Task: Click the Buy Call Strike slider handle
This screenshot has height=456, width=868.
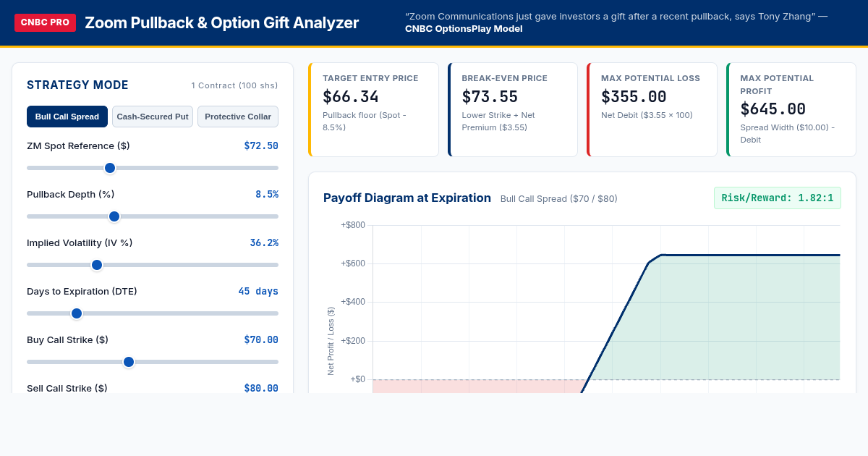Action: coord(129,362)
